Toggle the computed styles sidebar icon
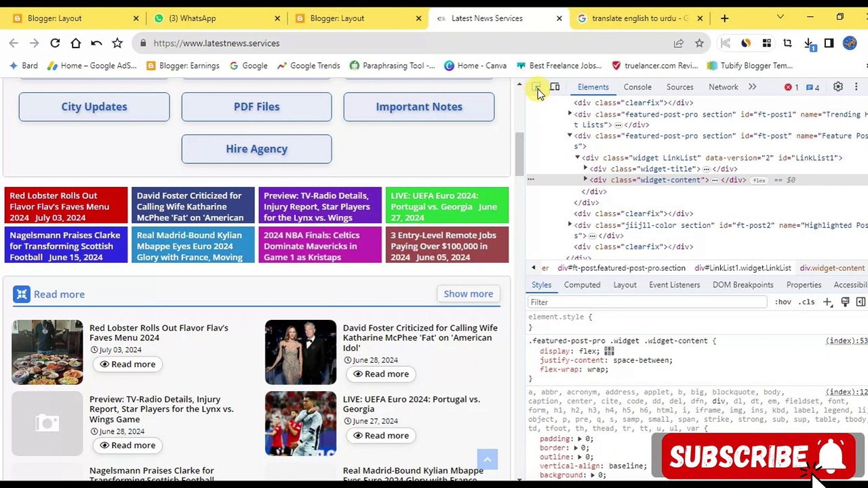Viewport: 868px width, 488px height. [861, 302]
